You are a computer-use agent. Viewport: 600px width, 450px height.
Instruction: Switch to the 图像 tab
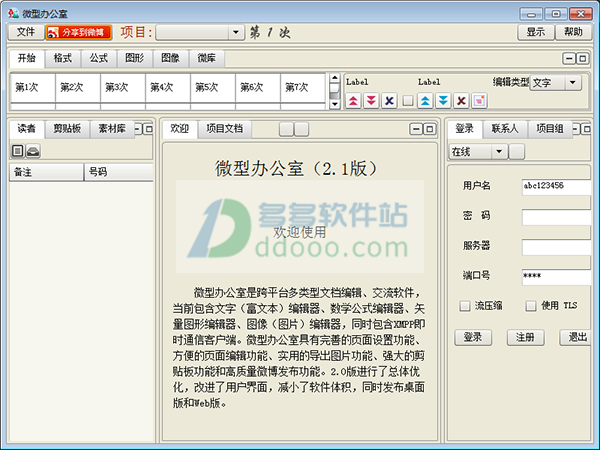point(170,58)
